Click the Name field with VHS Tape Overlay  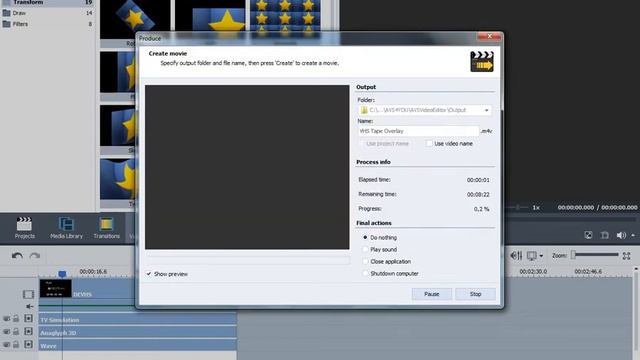coord(418,131)
